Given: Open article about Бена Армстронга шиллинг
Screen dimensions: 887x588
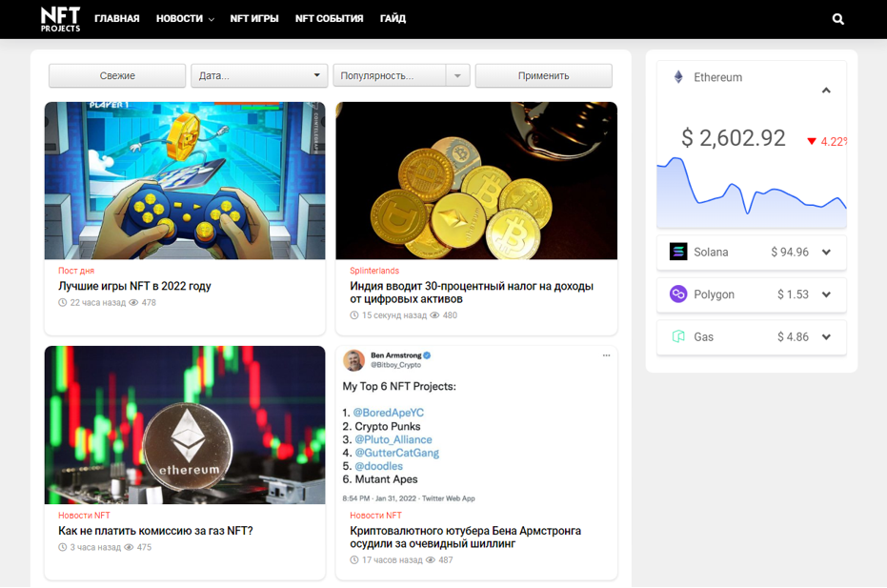Looking at the screenshot, I should point(465,537).
